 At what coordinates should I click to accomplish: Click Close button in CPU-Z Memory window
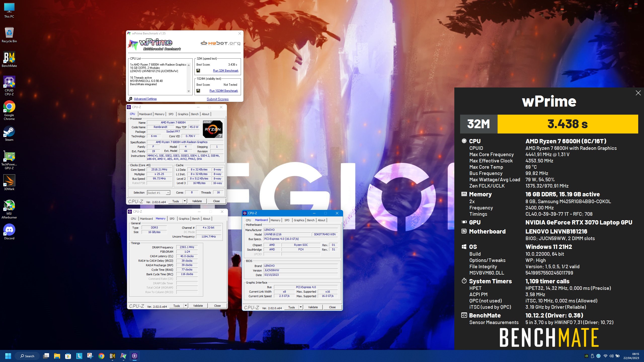click(217, 306)
